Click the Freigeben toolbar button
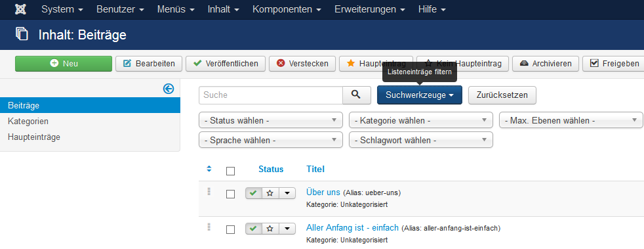 tap(614, 64)
